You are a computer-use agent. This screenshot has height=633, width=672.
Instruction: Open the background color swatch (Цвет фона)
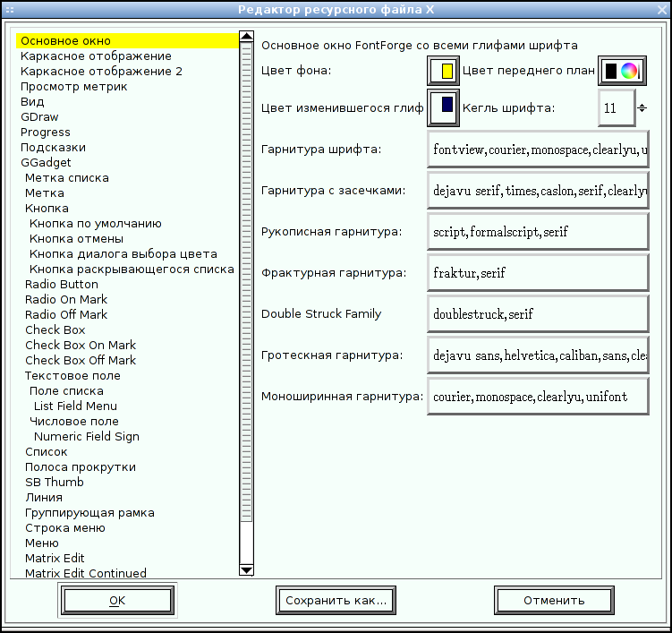(x=443, y=71)
